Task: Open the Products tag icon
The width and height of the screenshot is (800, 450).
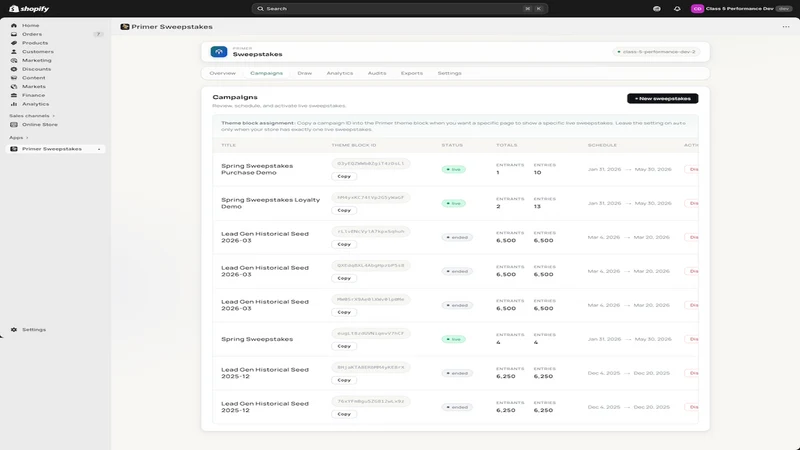Action: [x=14, y=43]
